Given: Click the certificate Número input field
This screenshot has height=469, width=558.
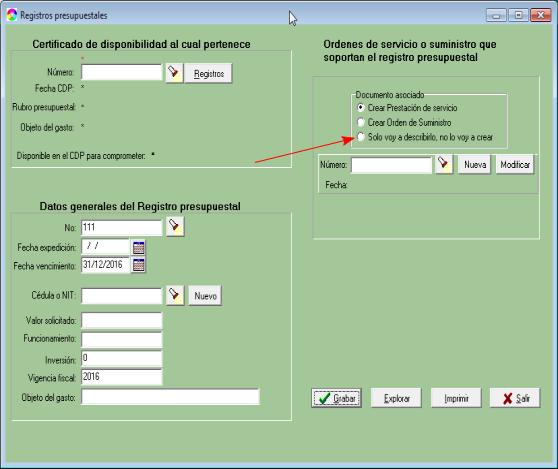Looking at the screenshot, I should 122,73.
